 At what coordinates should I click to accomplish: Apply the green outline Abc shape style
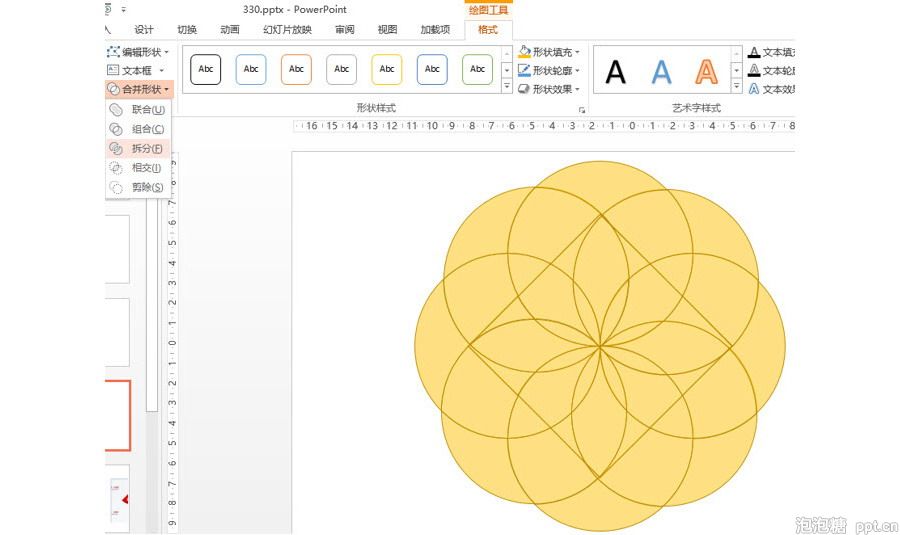[478, 69]
